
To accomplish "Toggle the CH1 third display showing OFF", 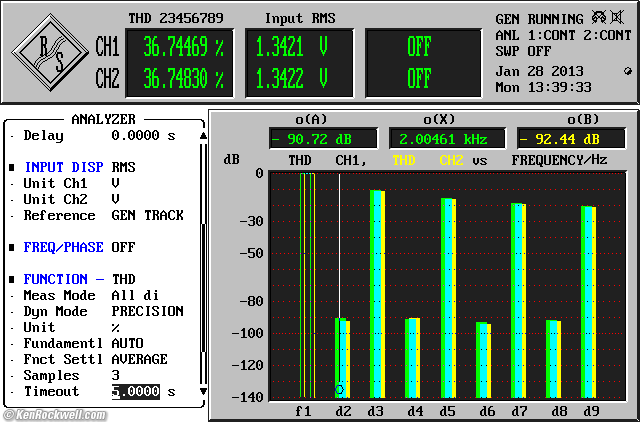I will coord(419,46).
